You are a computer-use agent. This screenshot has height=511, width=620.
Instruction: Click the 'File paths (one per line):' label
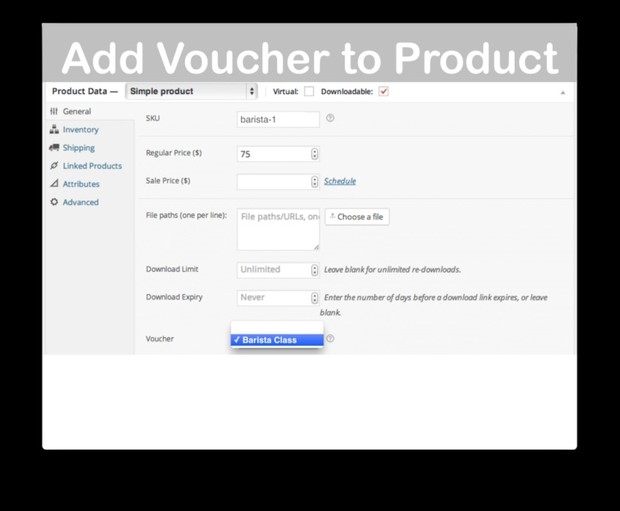click(186, 215)
